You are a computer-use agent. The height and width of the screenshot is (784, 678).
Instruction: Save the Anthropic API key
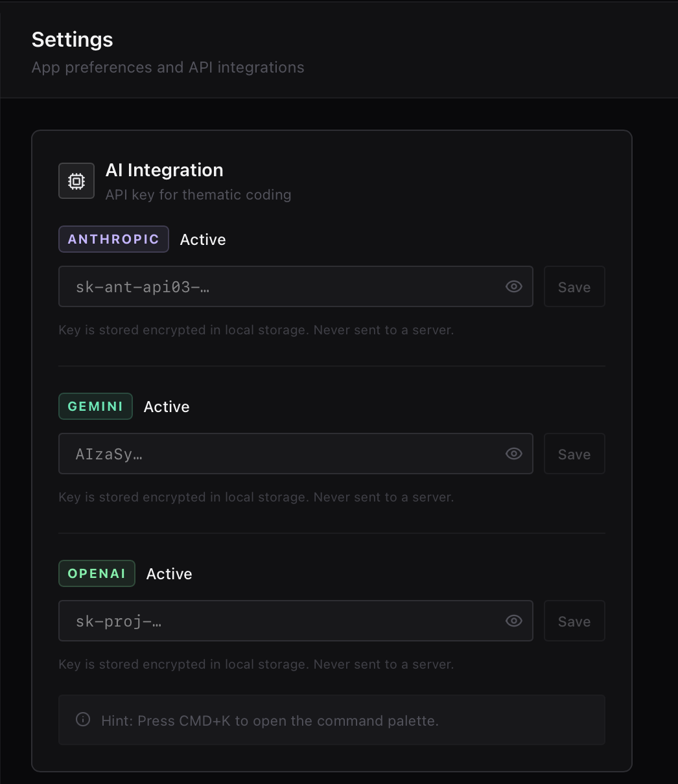coord(574,286)
